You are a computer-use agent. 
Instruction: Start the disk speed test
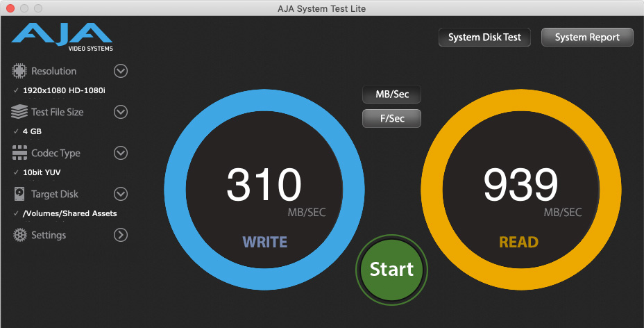[x=392, y=270]
